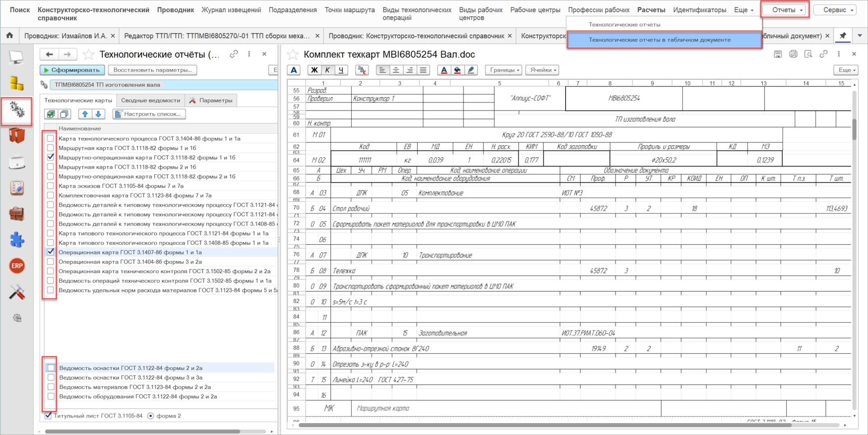Uncheck Титульный лист ГОСТ 3.1105-84
The image size is (868, 435).
click(x=48, y=416)
